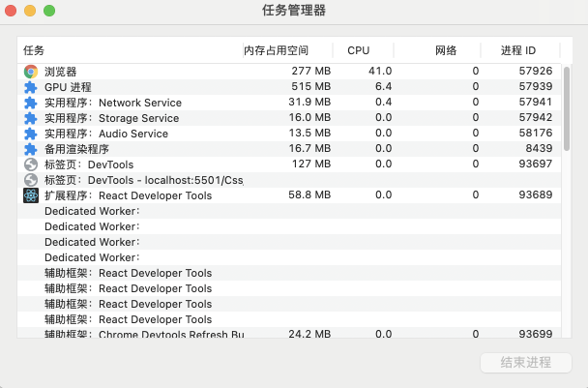Click process ID 8439
This screenshot has height=388, width=588.
pos(539,148)
